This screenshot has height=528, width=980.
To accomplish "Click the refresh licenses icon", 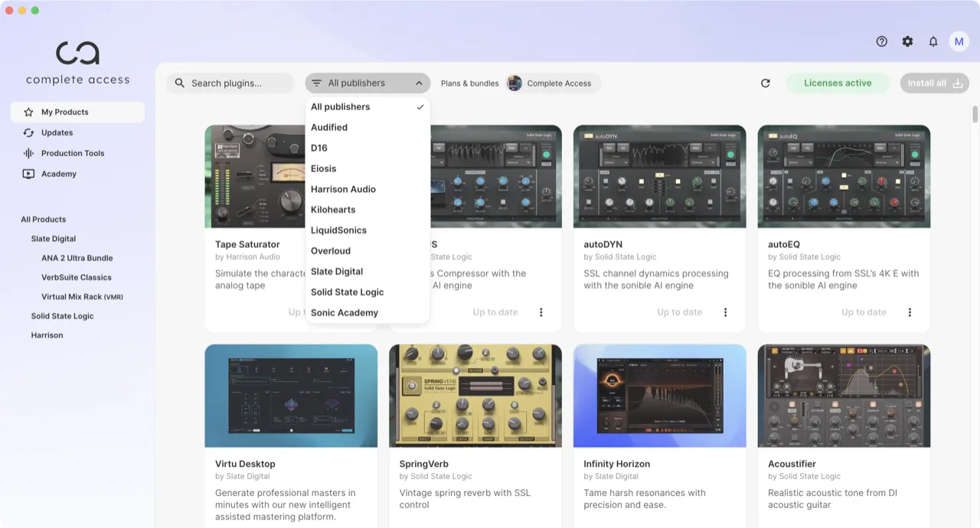I will tap(765, 83).
